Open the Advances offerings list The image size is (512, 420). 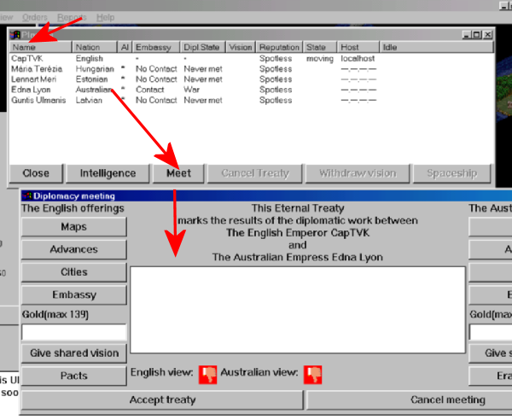pos(73,250)
